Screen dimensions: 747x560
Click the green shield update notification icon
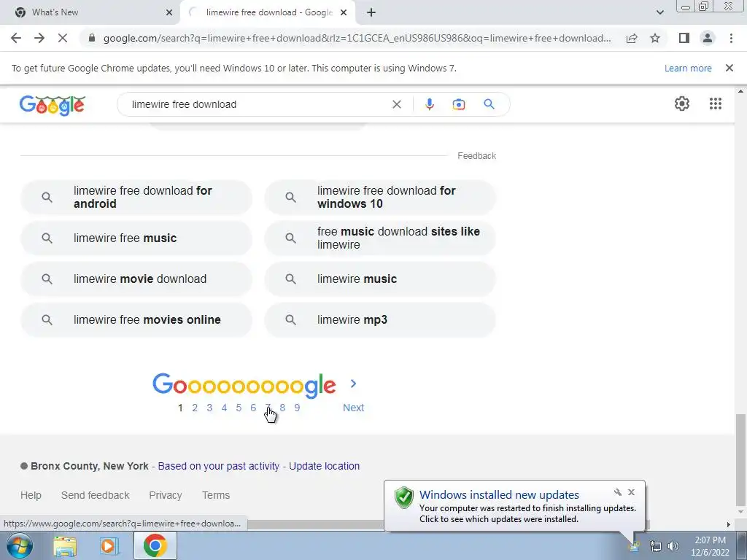pos(403,497)
